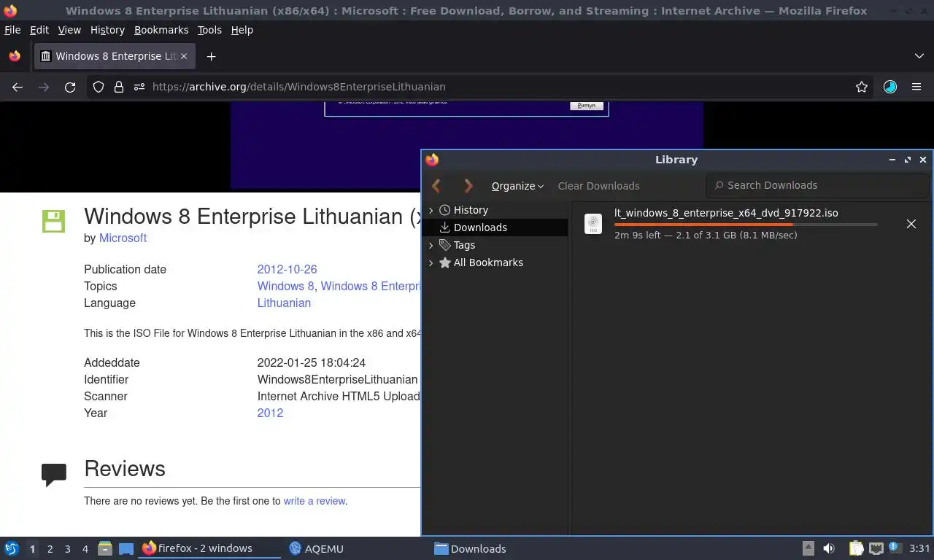
Task: Open site permissions icon in address bar
Action: 139,87
